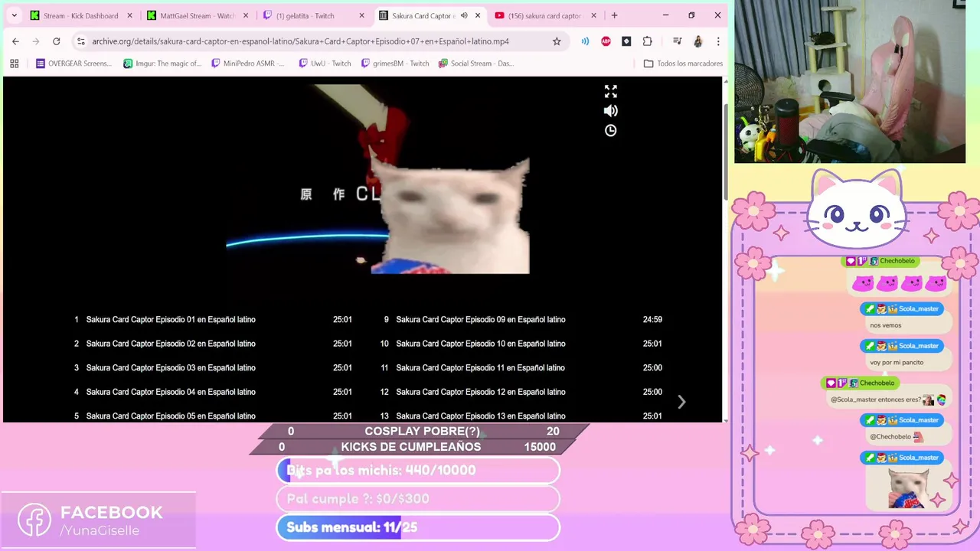The width and height of the screenshot is (980, 551).
Task: Open the grimesBM - Twitch bookmark
Action: [x=395, y=64]
